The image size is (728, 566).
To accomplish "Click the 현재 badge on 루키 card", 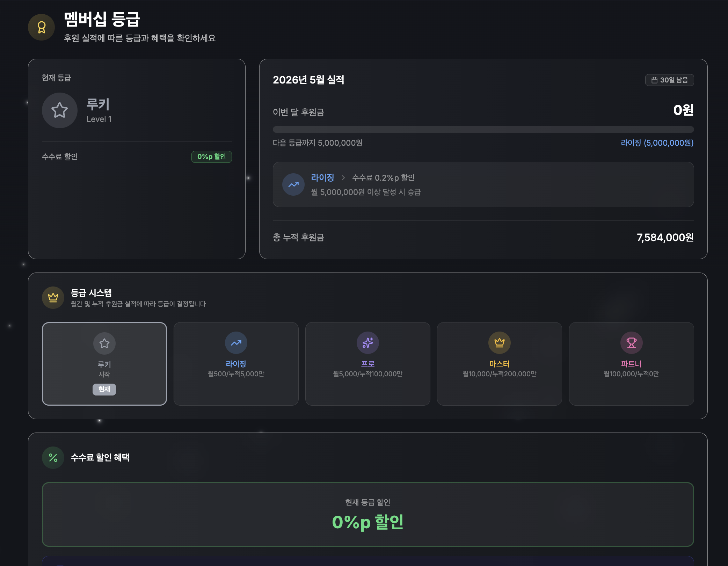I will pos(104,389).
